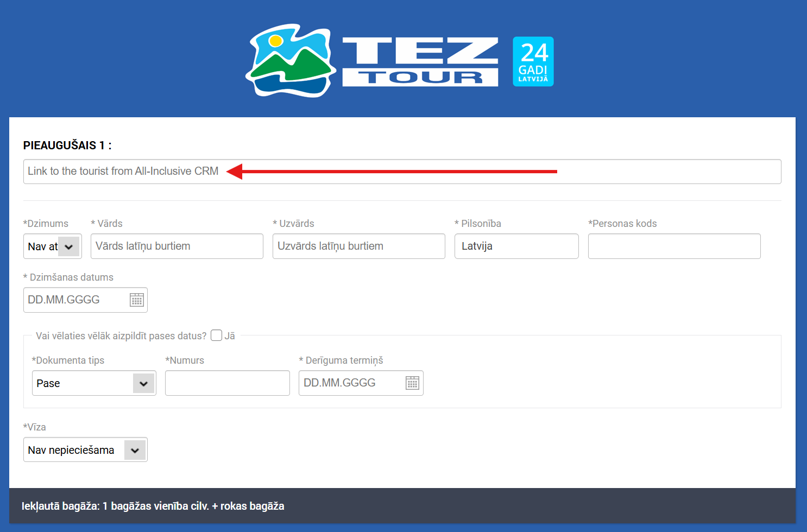Viewport: 807px width, 532px height.
Task: Click the Vārds first name field
Action: (x=176, y=246)
